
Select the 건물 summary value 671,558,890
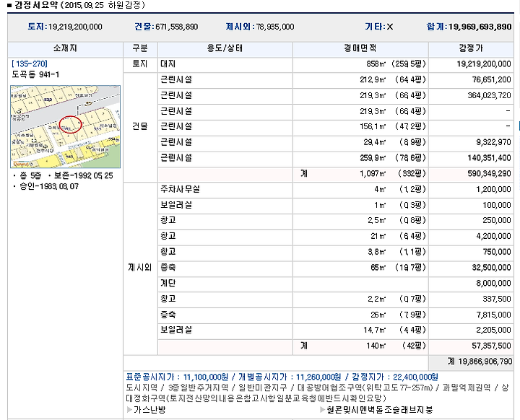point(177,27)
